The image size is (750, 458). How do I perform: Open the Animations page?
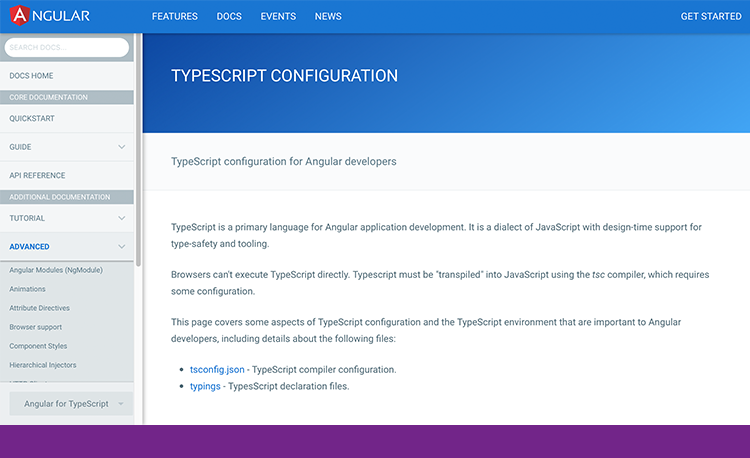pyautogui.click(x=27, y=289)
